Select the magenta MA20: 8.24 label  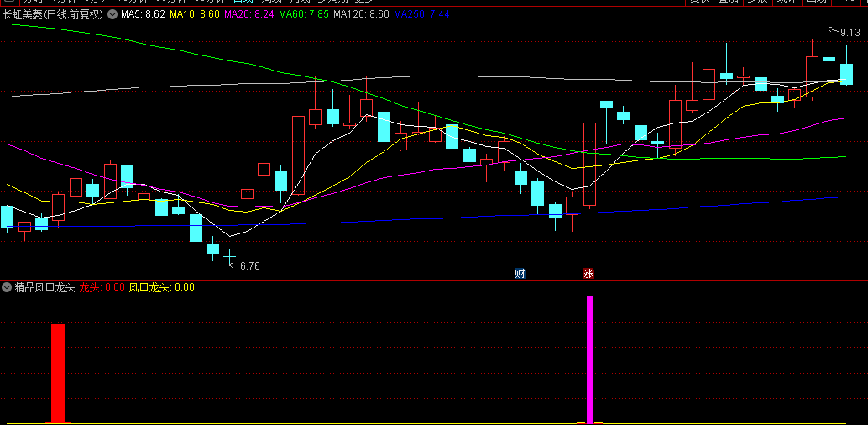[x=249, y=14]
